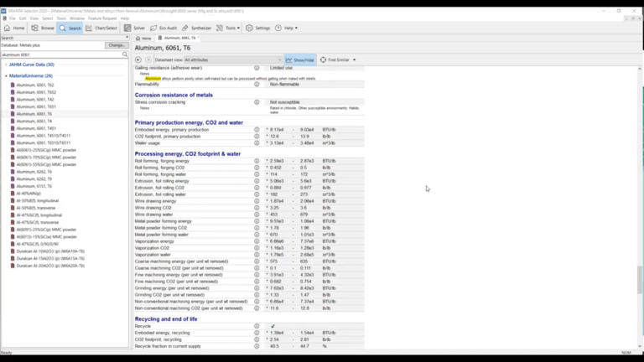Click the Embodied energy, primary production link
The width and height of the screenshot is (644, 362).
click(x=172, y=130)
